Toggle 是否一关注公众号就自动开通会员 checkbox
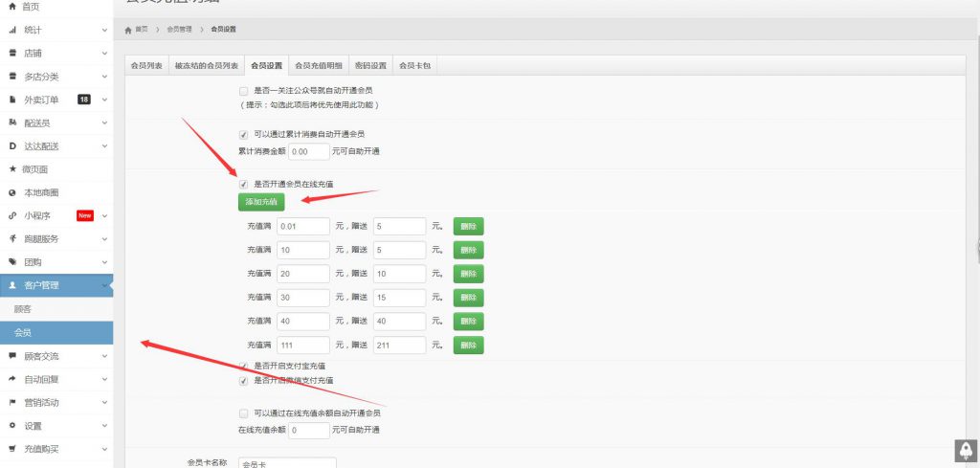The height and width of the screenshot is (468, 980). tap(244, 91)
